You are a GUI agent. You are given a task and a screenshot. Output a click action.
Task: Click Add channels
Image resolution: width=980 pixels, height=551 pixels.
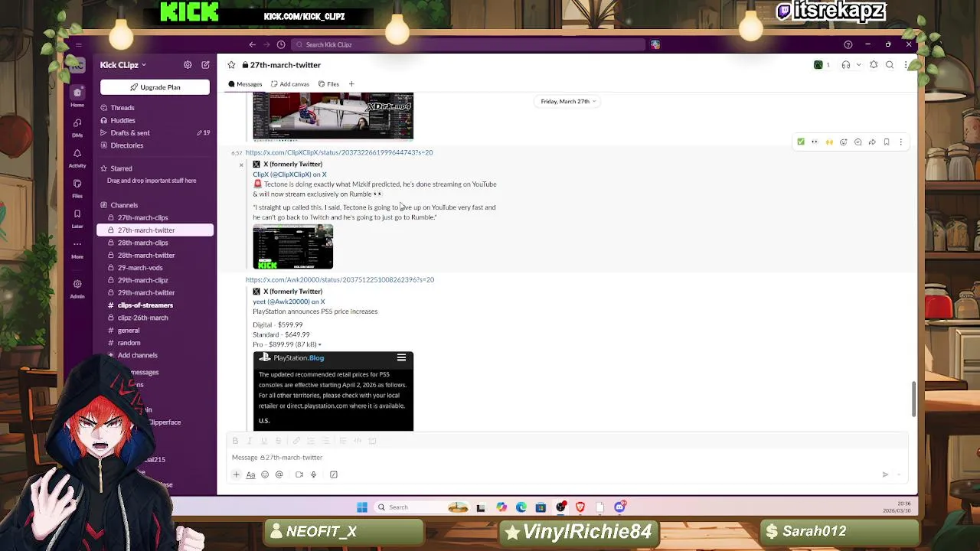[x=137, y=355]
